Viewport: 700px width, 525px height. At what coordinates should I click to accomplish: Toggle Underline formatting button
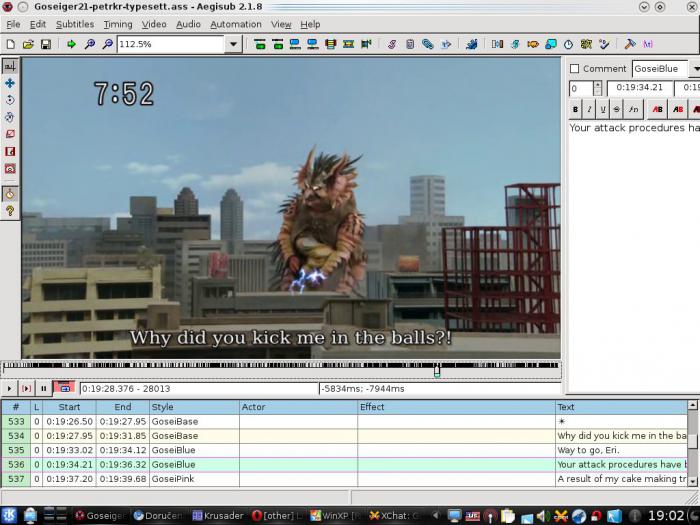point(603,109)
